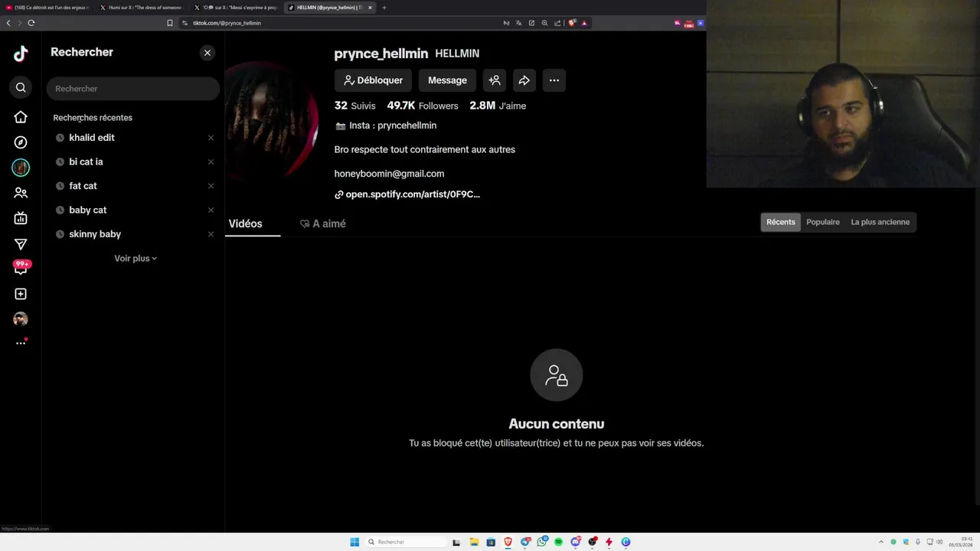Open Spotify from taskbar
980x551 pixels.
(558, 542)
